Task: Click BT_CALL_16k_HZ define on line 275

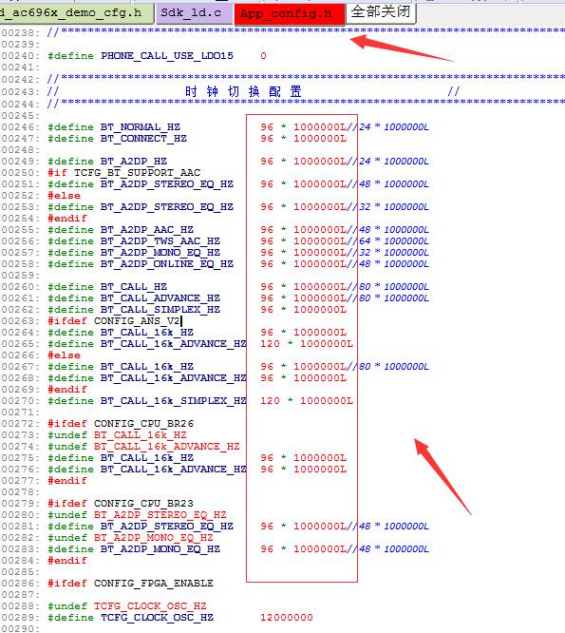Action: pyautogui.click(x=147, y=458)
